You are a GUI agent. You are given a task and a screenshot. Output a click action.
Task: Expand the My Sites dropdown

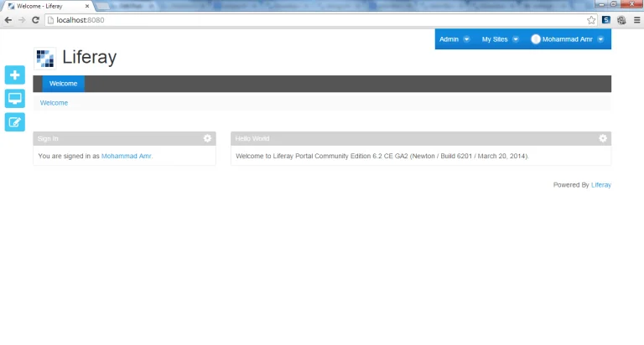tap(500, 39)
